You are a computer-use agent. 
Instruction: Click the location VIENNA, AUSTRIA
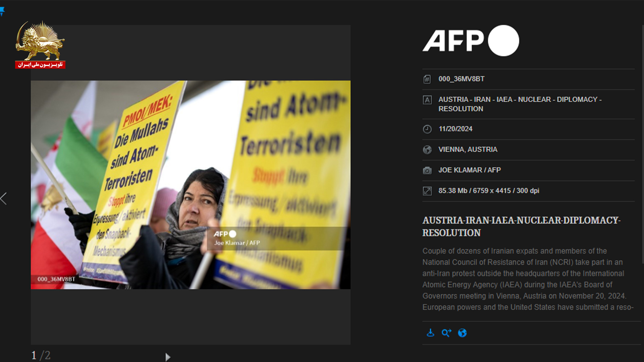point(468,149)
